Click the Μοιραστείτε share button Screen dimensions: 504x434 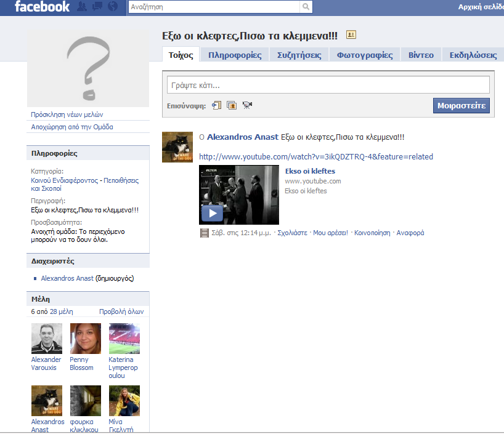(x=461, y=106)
